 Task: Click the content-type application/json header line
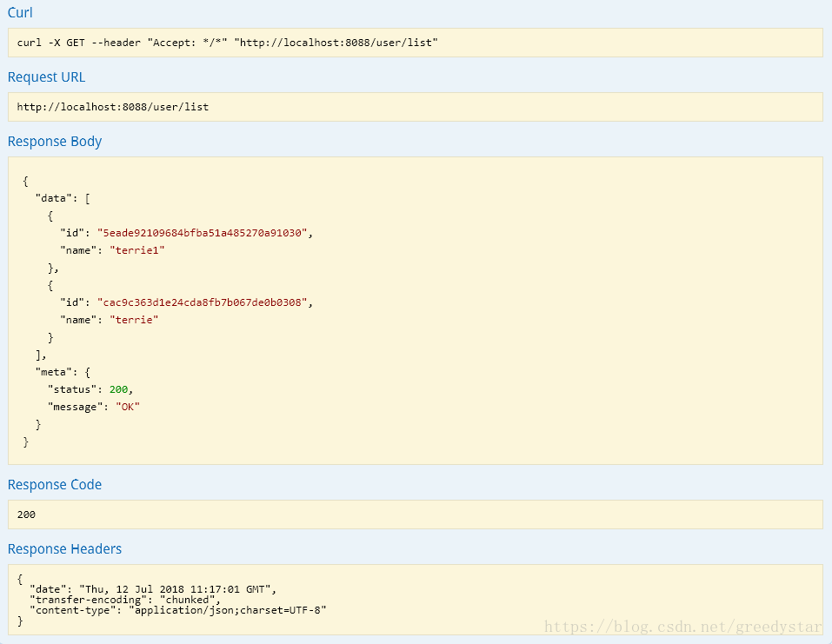tap(177, 610)
